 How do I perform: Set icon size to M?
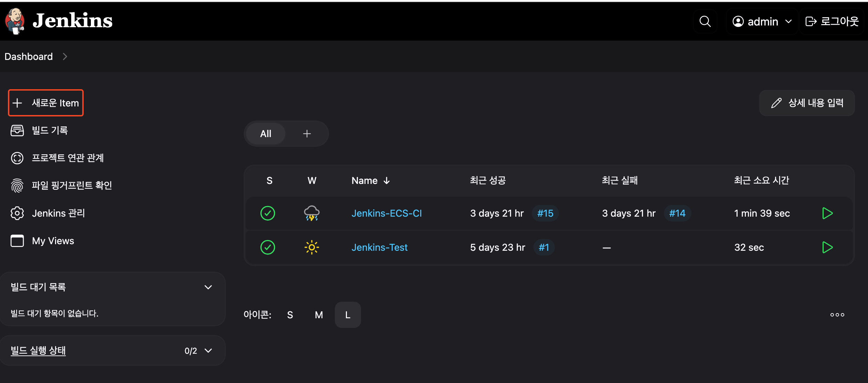click(x=319, y=315)
